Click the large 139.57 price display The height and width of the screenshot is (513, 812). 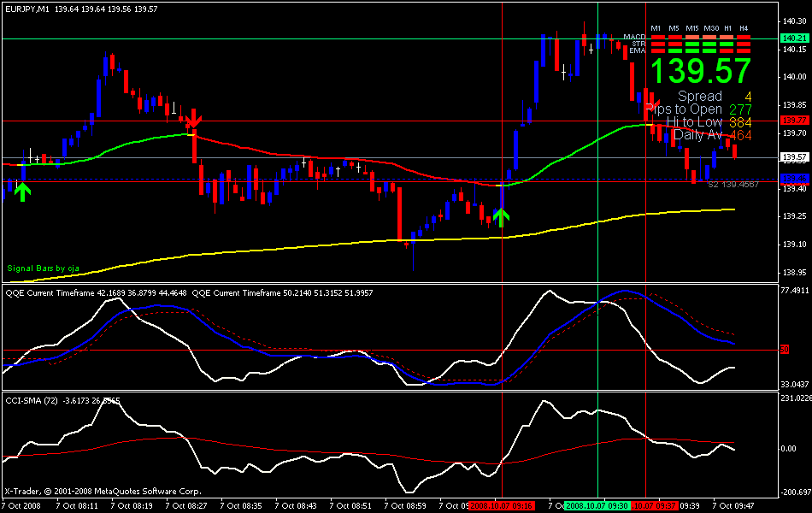pyautogui.click(x=701, y=71)
